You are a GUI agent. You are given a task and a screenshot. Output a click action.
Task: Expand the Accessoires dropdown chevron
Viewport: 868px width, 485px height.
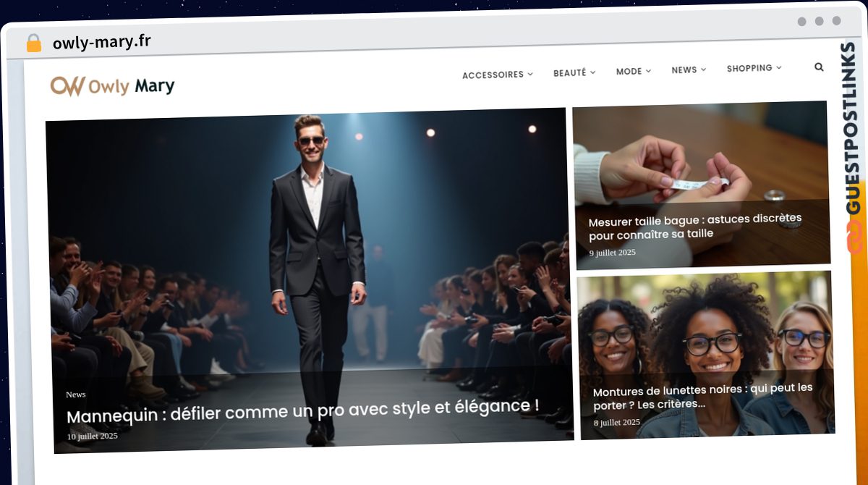(530, 74)
